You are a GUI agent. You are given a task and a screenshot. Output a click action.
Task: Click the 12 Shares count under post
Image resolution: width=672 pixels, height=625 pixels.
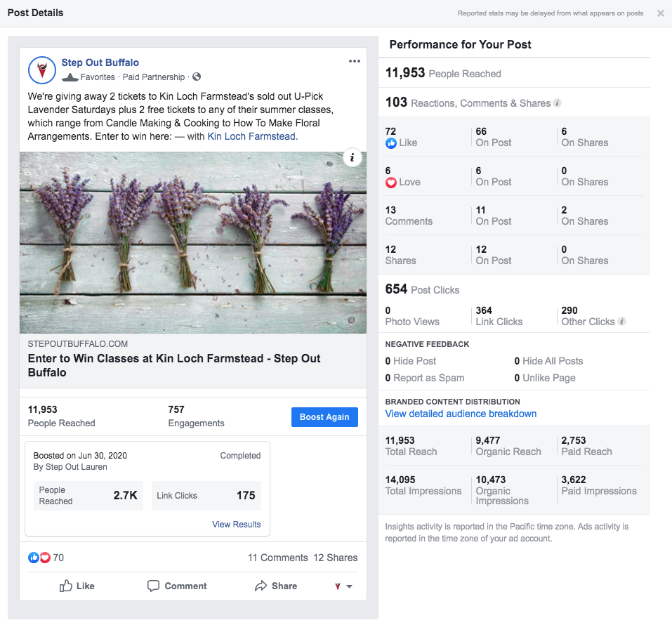(x=335, y=558)
